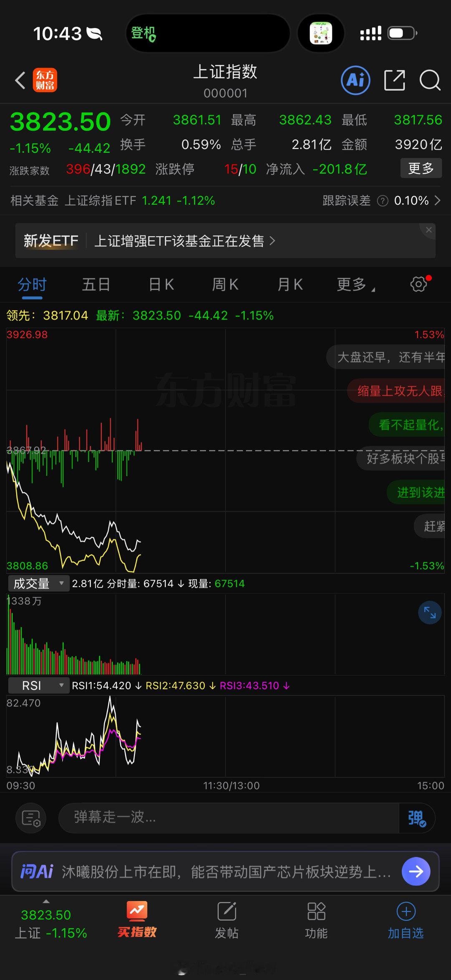
Task: Open the 功能 grid icon
Action: tap(316, 911)
